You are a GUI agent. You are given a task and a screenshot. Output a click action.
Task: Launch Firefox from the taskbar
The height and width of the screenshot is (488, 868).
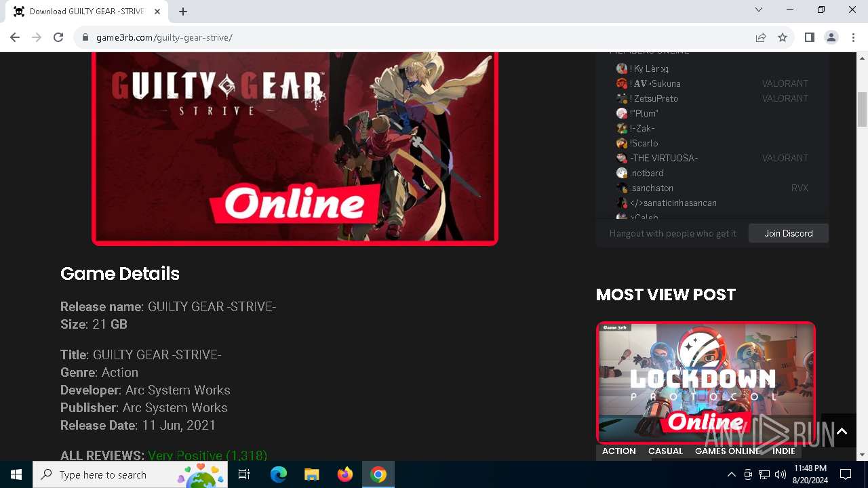(345, 474)
